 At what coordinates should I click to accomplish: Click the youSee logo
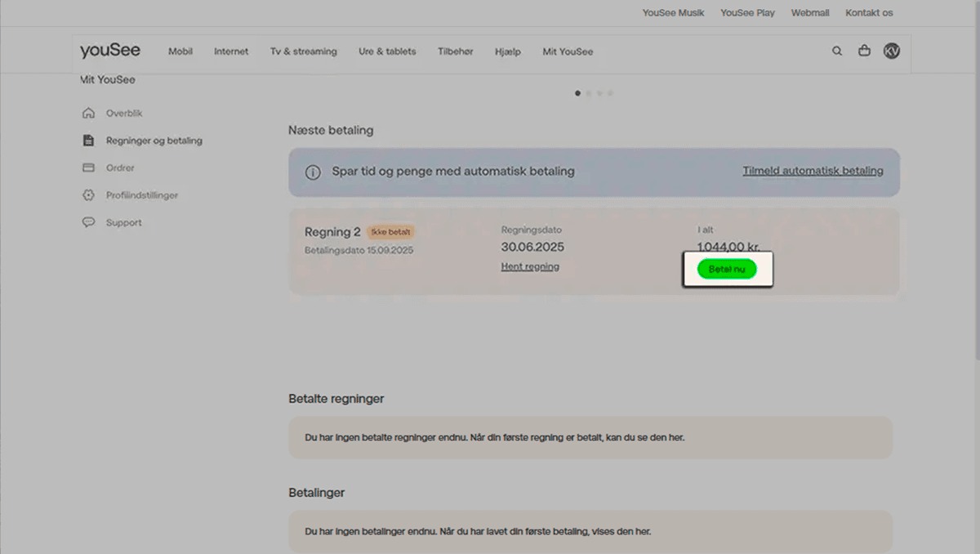(110, 51)
